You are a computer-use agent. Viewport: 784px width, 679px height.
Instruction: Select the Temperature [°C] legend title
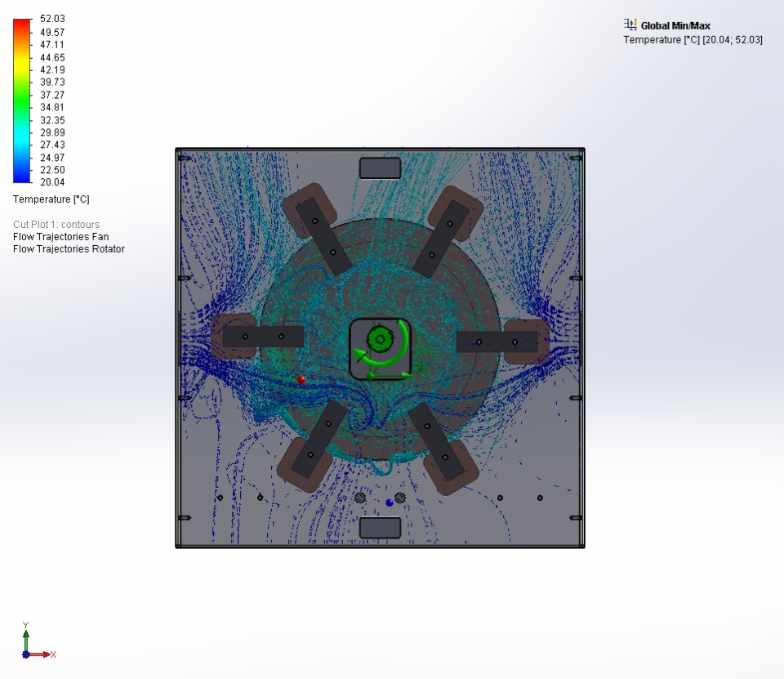(x=51, y=199)
